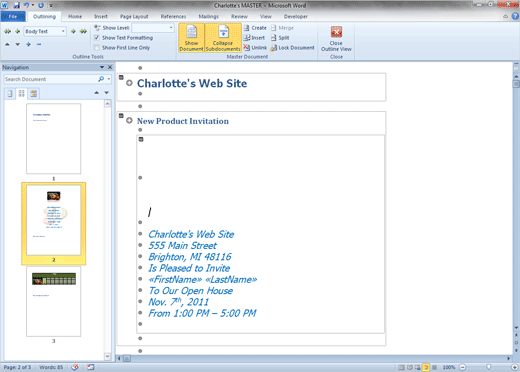Image resolution: width=520 pixels, height=372 pixels.
Task: Expand the New Product Invitation heading
Action: pyautogui.click(x=129, y=120)
